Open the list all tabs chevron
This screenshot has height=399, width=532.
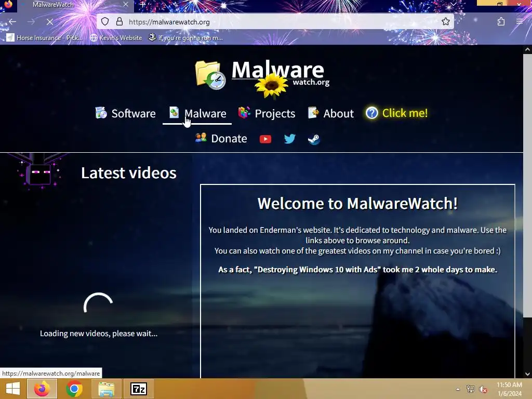453,4
